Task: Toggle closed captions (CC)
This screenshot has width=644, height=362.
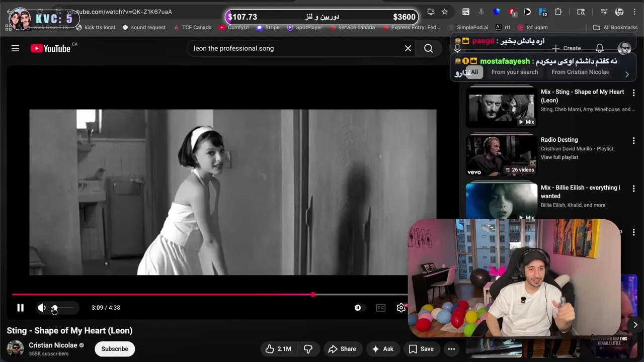Action: tap(380, 308)
